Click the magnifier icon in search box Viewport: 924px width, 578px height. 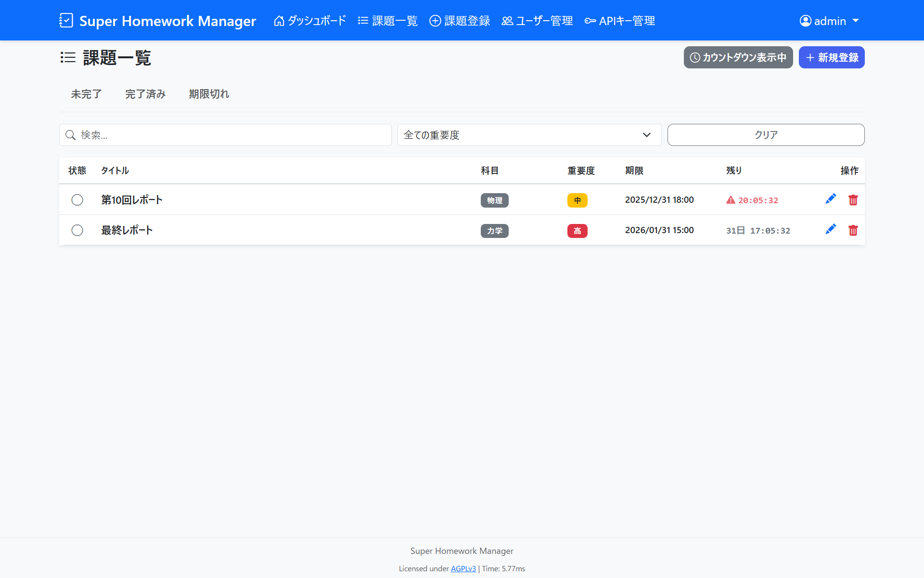[x=71, y=135]
